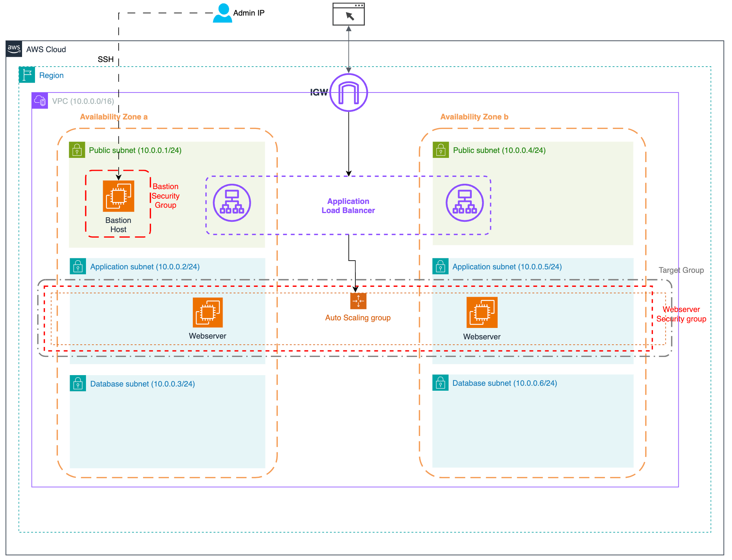Click the Webserver Security group label
The height and width of the screenshot is (560, 732).
[x=681, y=314]
